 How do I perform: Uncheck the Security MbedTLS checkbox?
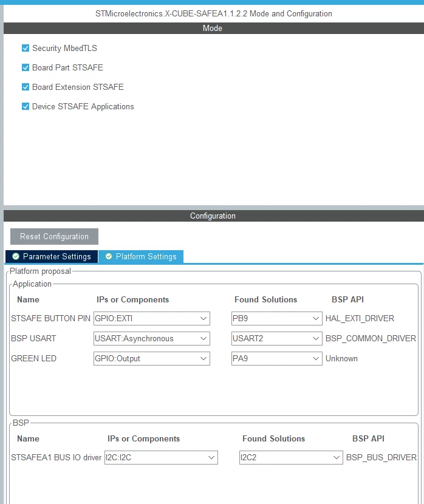pos(26,48)
